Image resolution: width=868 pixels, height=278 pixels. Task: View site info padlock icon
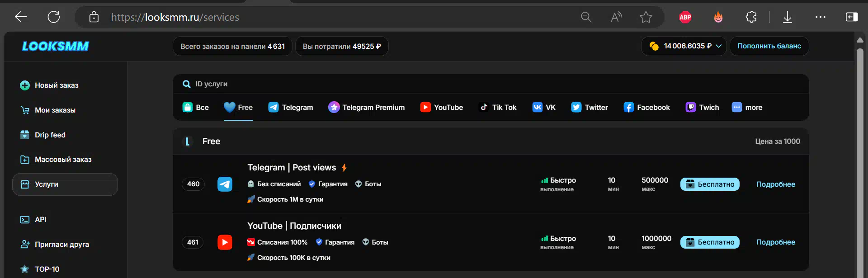click(x=94, y=17)
